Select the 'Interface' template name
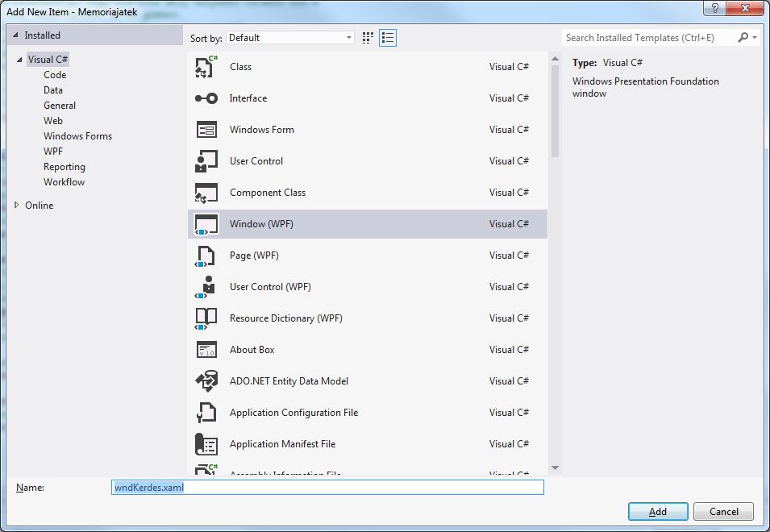The image size is (770, 532). click(248, 98)
